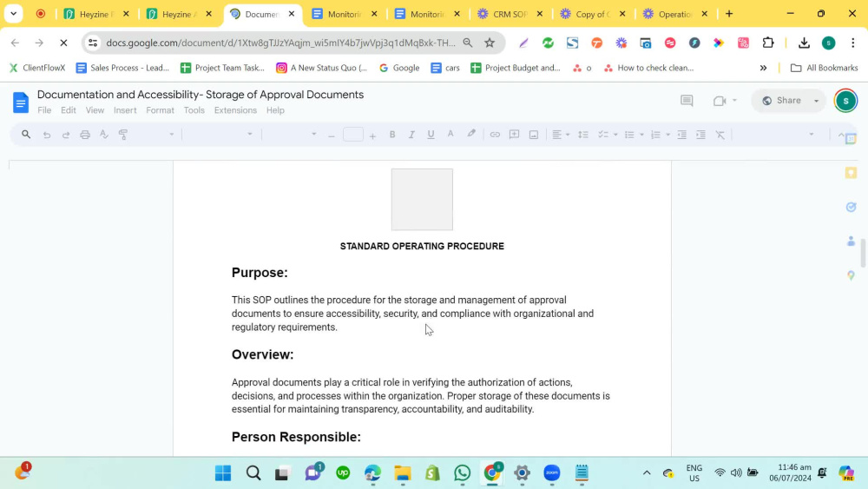Open Google Tasks in the side panel
The width and height of the screenshot is (868, 489).
(851, 207)
